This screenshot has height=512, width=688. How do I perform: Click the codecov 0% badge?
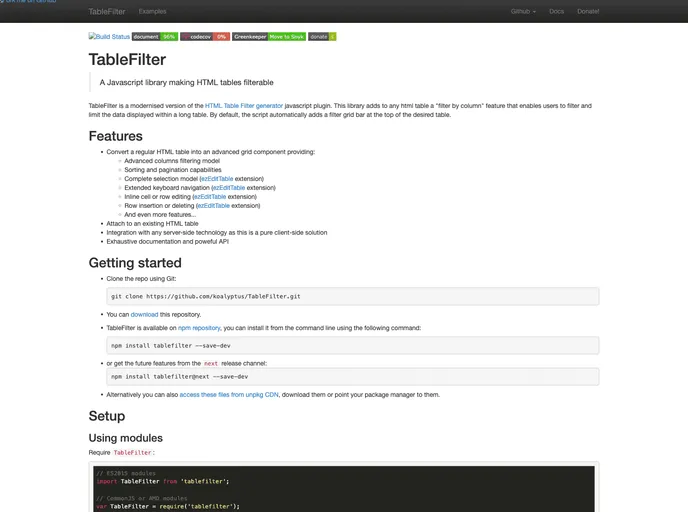205,37
